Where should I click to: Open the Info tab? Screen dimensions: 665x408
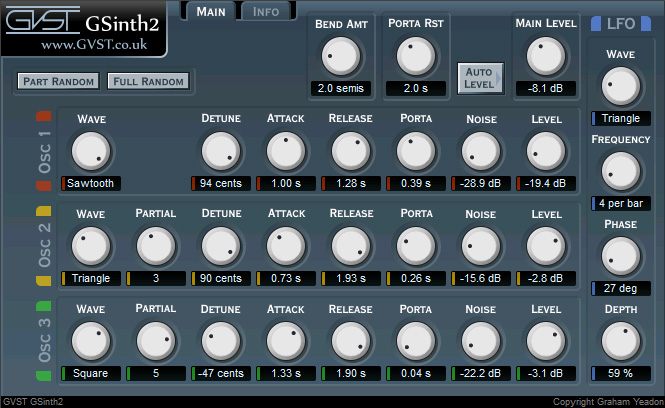point(266,11)
